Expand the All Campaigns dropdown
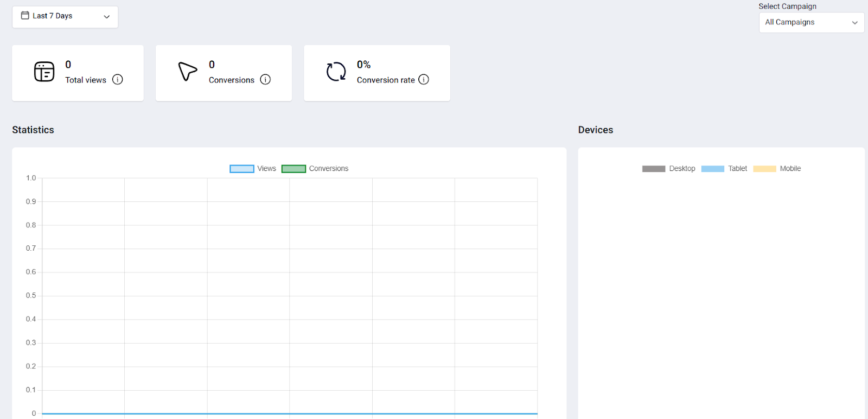868x419 pixels. pos(810,22)
